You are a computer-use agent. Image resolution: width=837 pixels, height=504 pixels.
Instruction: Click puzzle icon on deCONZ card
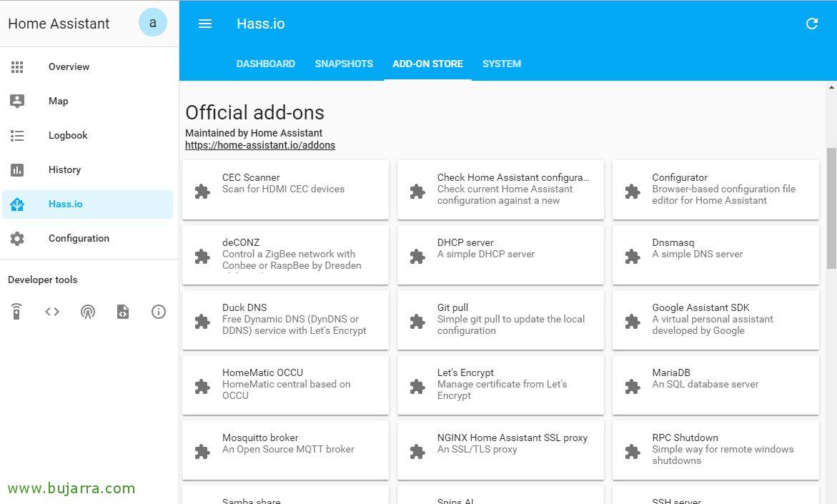[x=202, y=256]
